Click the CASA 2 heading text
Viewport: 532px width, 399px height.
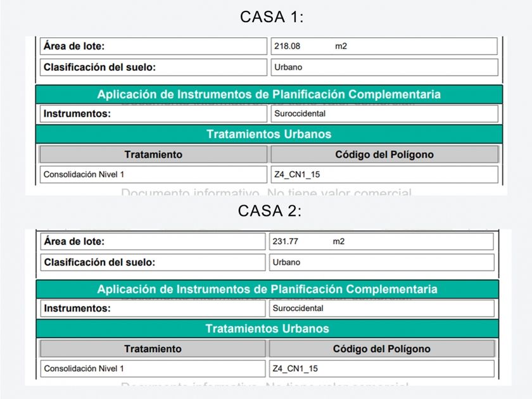[x=270, y=212]
